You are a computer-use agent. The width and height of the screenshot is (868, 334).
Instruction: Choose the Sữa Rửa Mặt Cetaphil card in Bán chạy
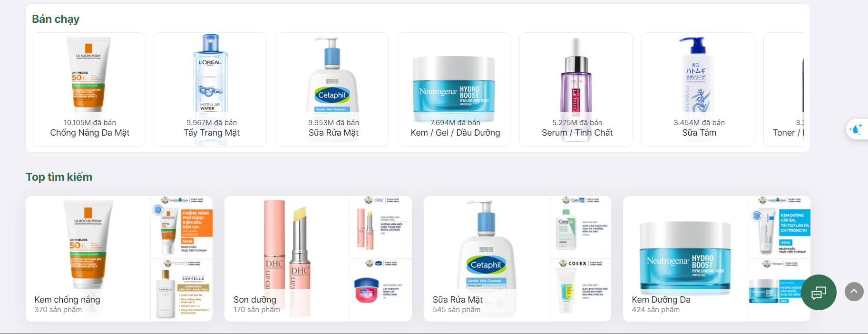tap(332, 89)
